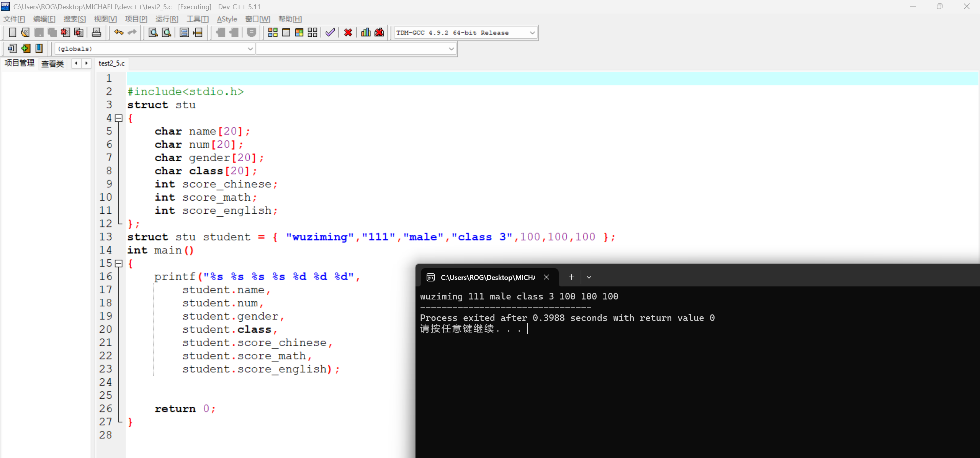
Task: Click the New file toolbar icon
Action: click(12, 33)
